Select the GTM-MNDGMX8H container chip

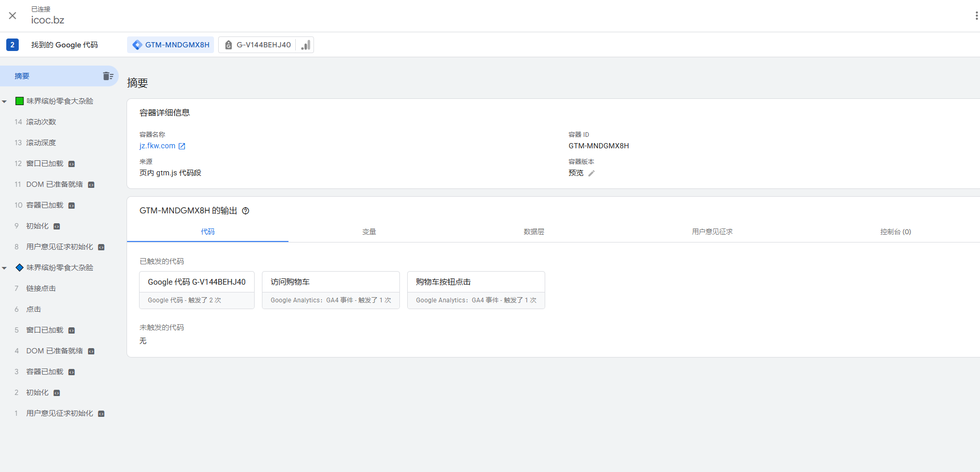click(x=171, y=45)
